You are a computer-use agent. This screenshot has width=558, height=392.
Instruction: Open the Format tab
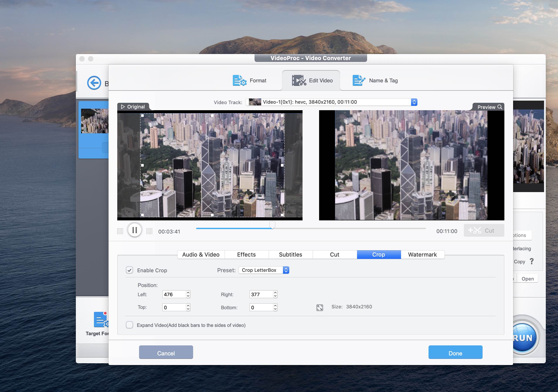point(249,80)
